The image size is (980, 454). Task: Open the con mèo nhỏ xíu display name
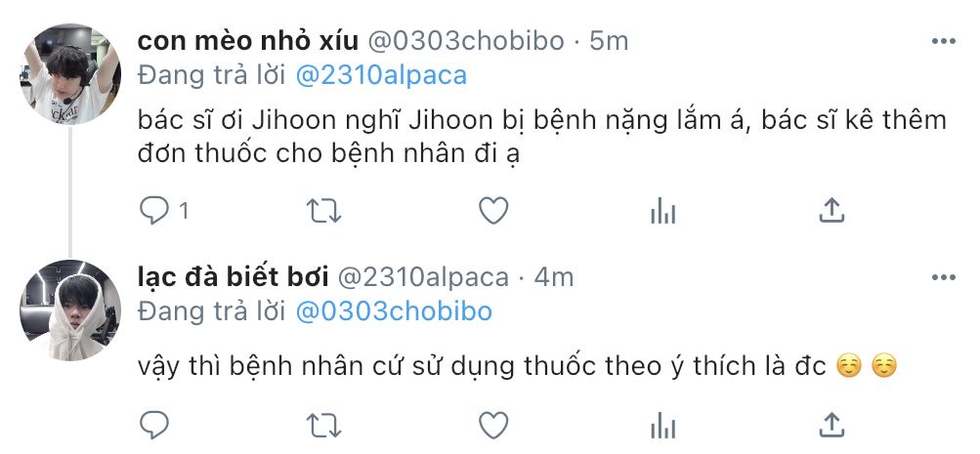coord(248,41)
